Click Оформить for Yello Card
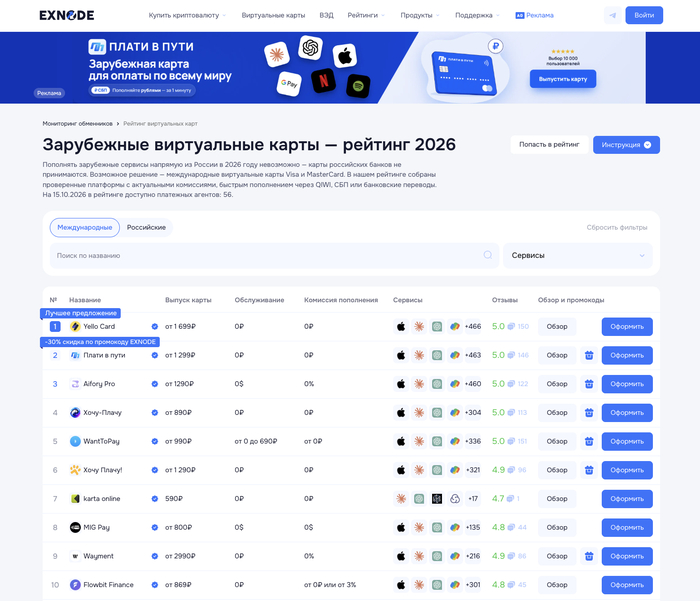The height and width of the screenshot is (601, 700). (627, 326)
